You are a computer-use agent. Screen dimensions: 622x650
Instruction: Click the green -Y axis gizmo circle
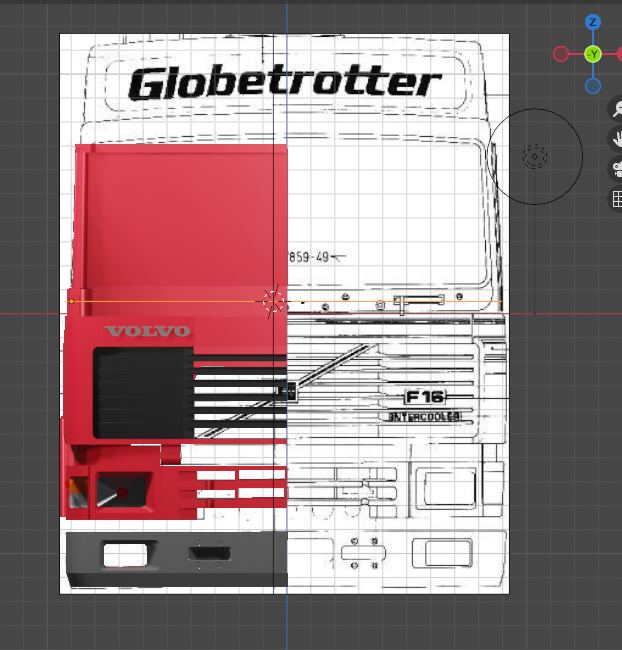[x=593, y=54]
